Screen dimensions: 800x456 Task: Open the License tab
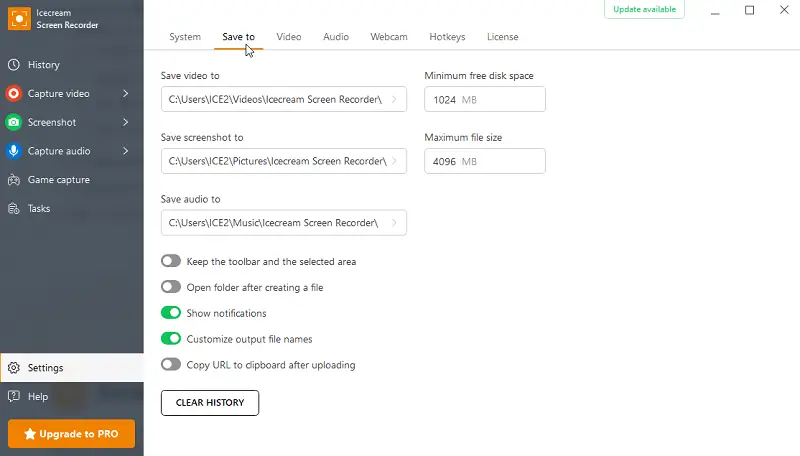click(503, 37)
